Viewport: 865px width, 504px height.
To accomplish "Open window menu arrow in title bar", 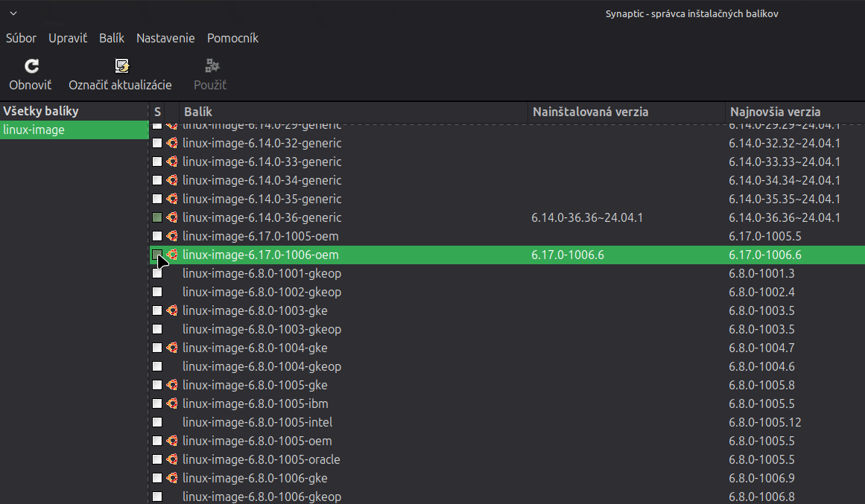I will pos(13,13).
